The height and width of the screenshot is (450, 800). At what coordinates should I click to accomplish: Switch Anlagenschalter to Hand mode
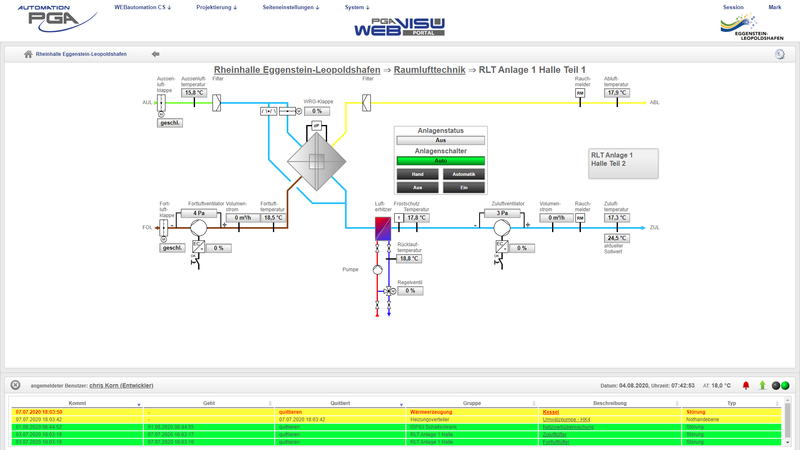click(417, 174)
